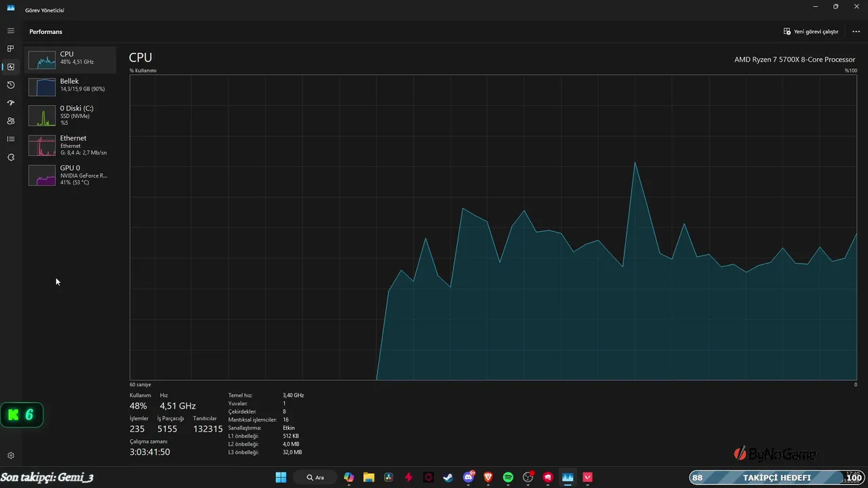Click the Sanallaştırma Etkin value

(289, 428)
